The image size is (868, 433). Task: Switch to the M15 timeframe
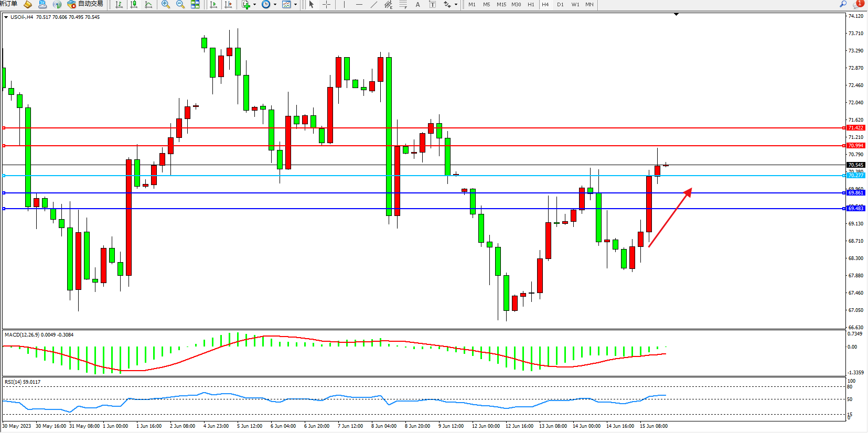[x=501, y=4]
